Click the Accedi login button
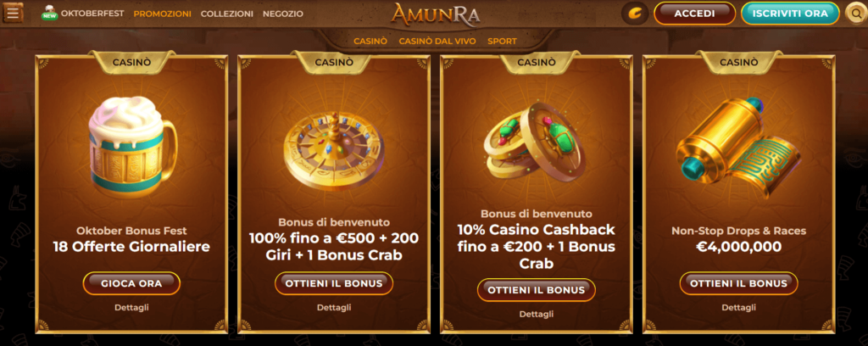The width and height of the screenshot is (868, 346). (694, 14)
